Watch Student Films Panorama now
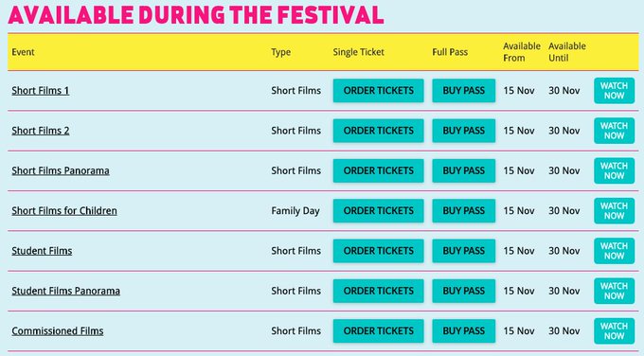644x356 pixels. pos(614,291)
